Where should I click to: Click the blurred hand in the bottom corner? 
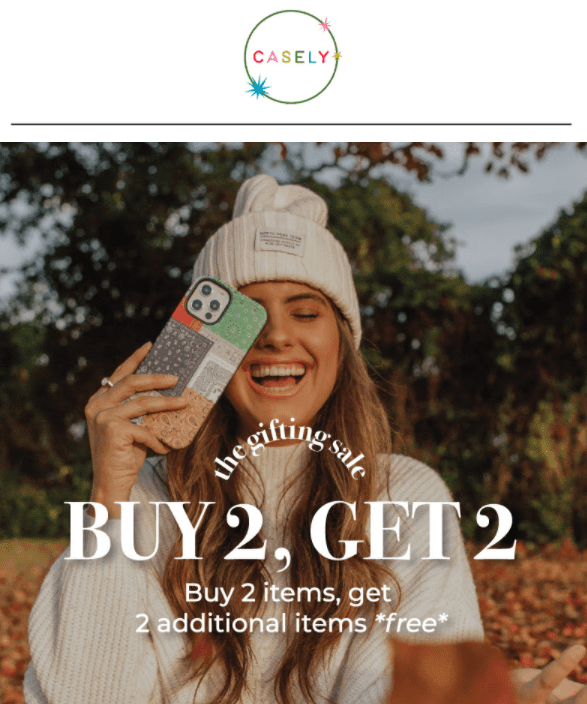click(550, 678)
